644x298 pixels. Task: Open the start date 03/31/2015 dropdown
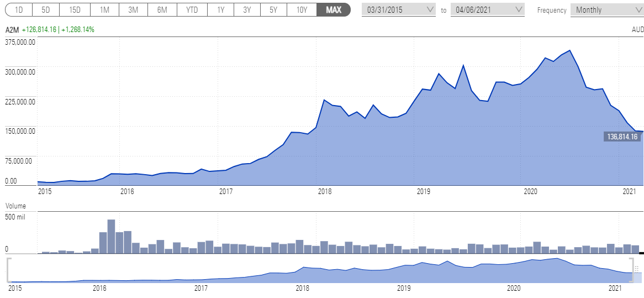click(399, 9)
